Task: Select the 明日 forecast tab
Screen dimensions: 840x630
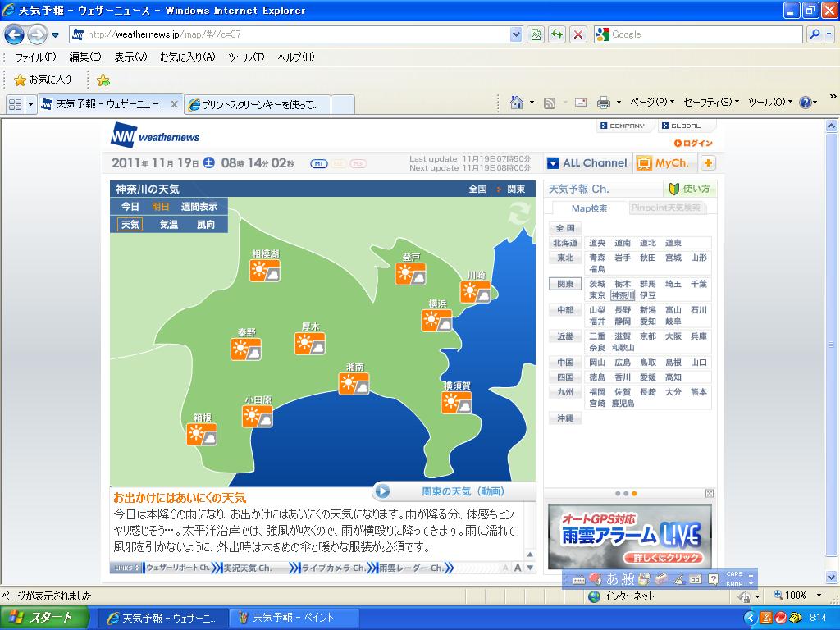Action: tap(161, 206)
